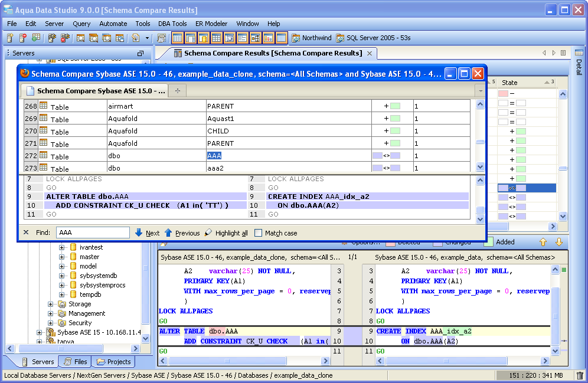Open the DBA Tools menu

click(x=172, y=24)
